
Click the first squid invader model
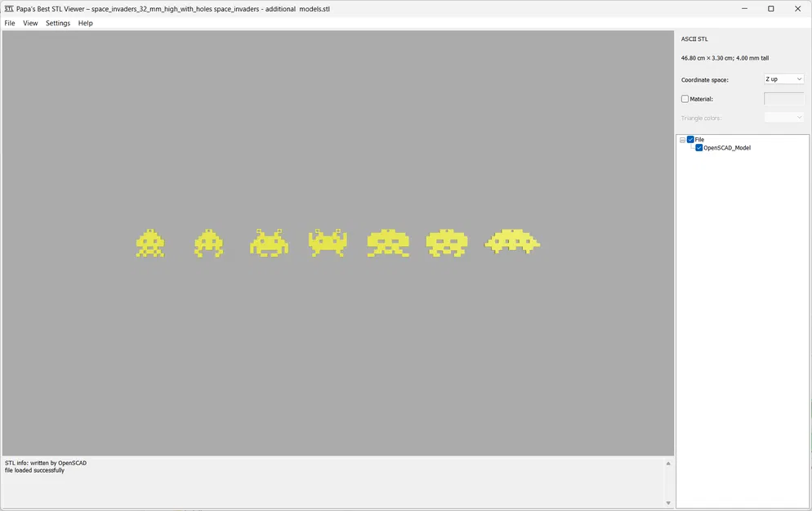pyautogui.click(x=150, y=243)
